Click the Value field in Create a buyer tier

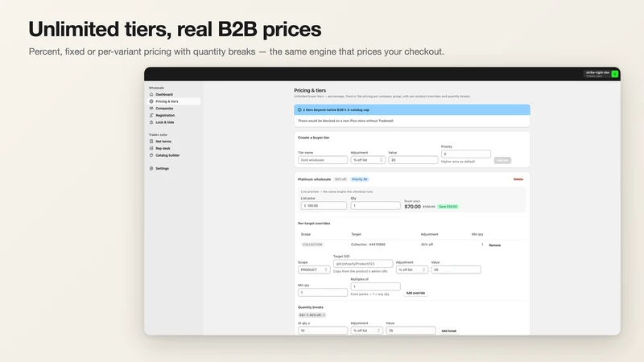[413, 160]
